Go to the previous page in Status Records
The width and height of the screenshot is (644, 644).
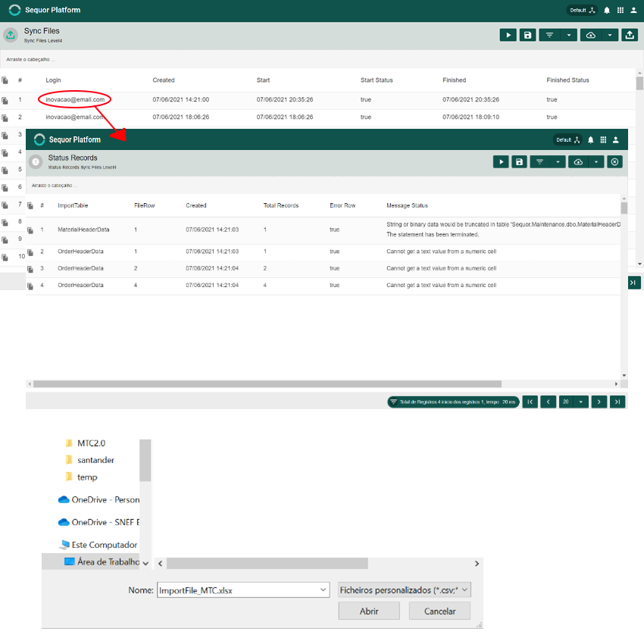pyautogui.click(x=549, y=402)
